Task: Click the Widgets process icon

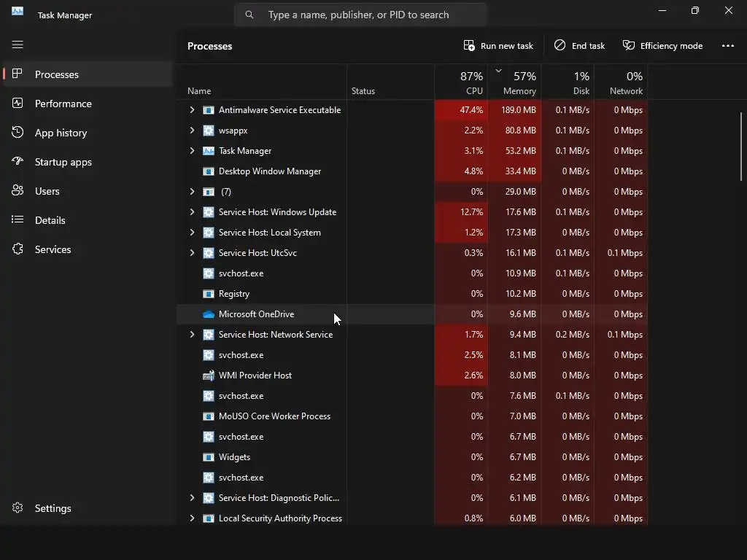Action: [208, 457]
